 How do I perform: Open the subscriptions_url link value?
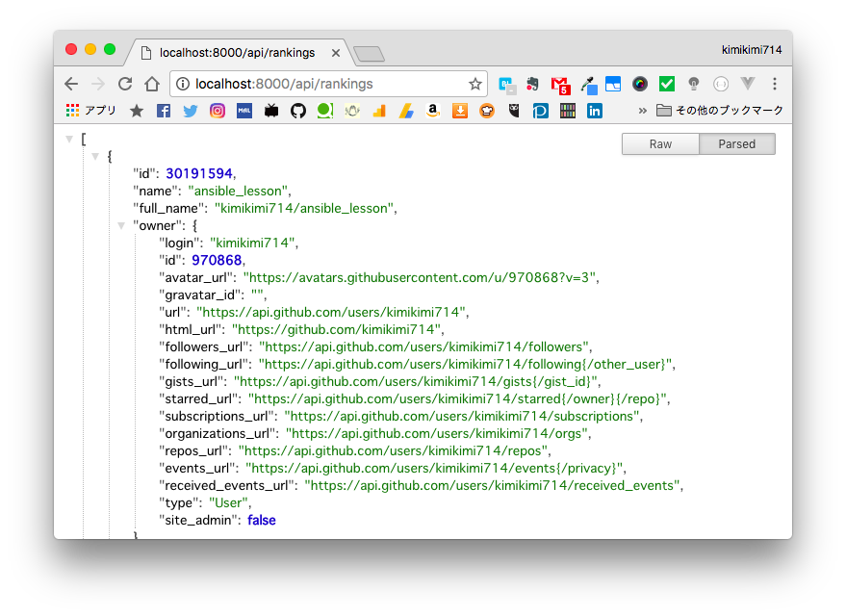point(462,416)
